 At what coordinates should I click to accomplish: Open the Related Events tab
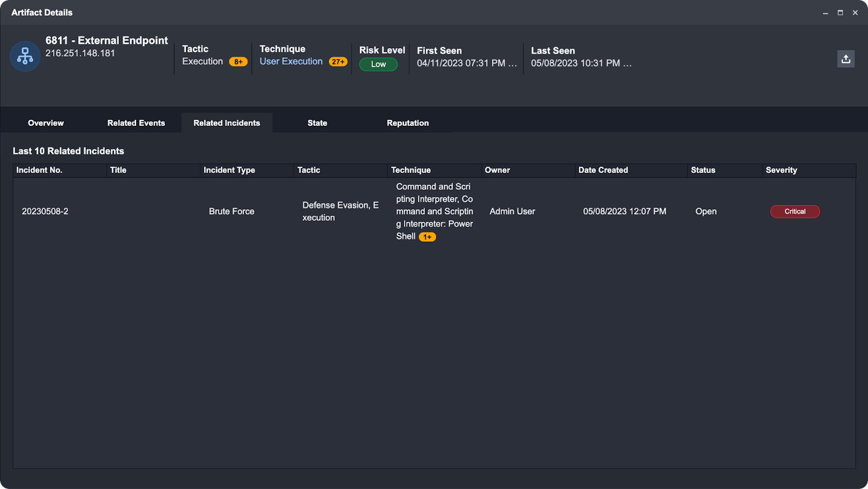(x=136, y=123)
